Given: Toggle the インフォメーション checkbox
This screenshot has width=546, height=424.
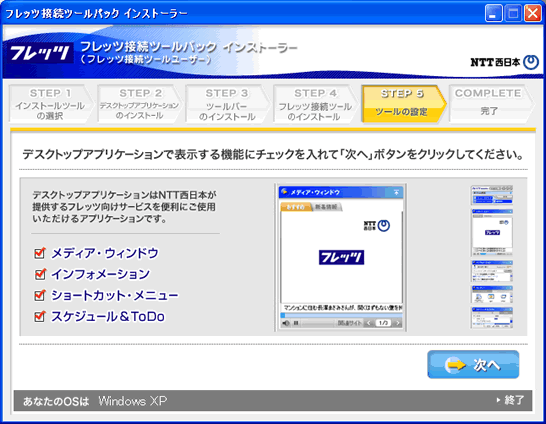Looking at the screenshot, I should [x=40, y=274].
